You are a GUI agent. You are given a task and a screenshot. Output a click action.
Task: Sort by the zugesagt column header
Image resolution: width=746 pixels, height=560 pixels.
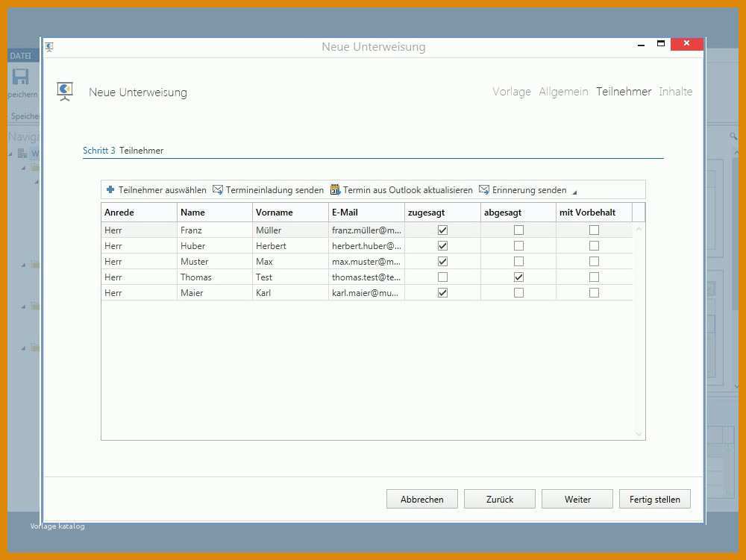pos(442,212)
